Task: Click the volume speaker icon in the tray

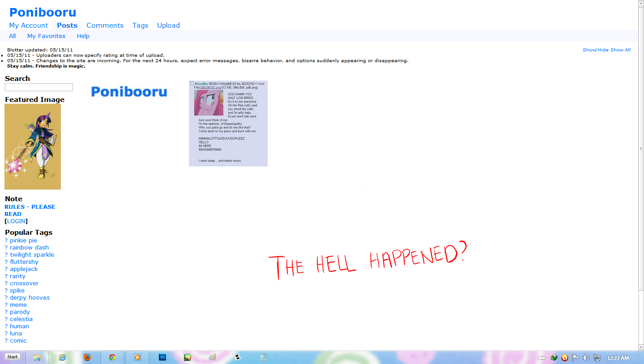Action: (586, 358)
